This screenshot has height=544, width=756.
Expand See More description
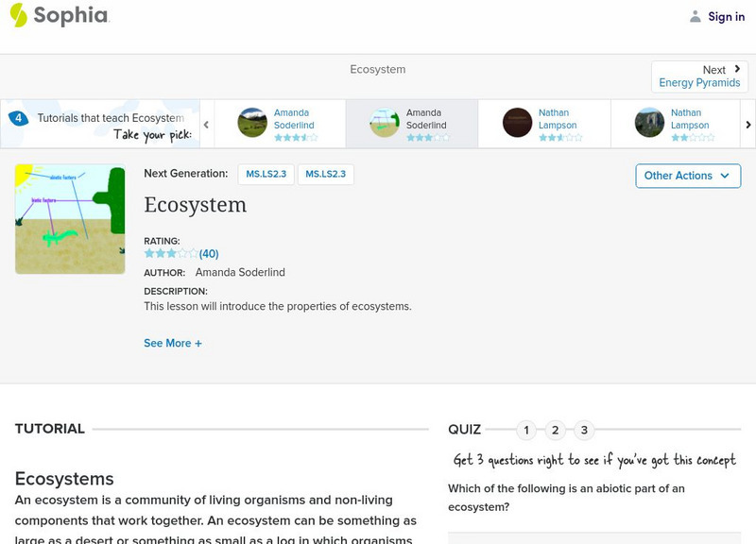pyautogui.click(x=173, y=343)
